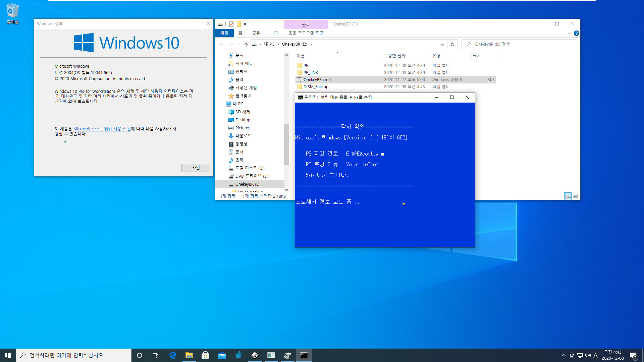Open Cortana from taskbar
The height and width of the screenshot is (362, 644).
tap(140, 355)
